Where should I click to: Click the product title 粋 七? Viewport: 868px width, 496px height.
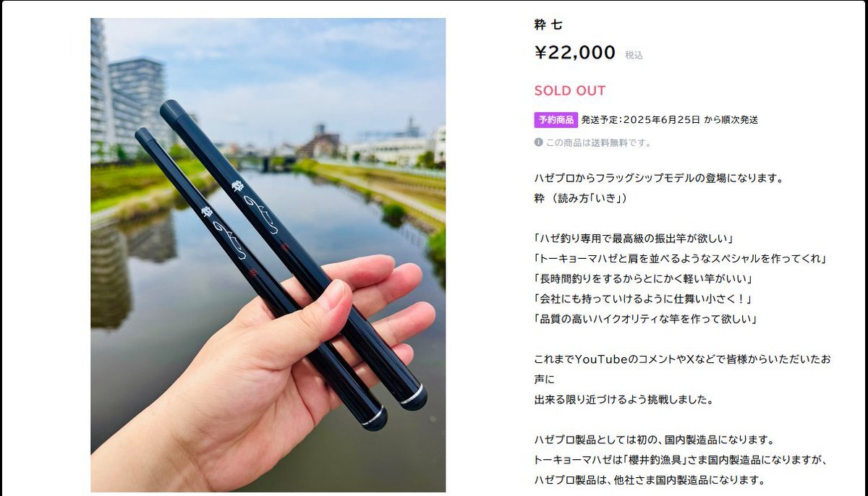coord(548,25)
